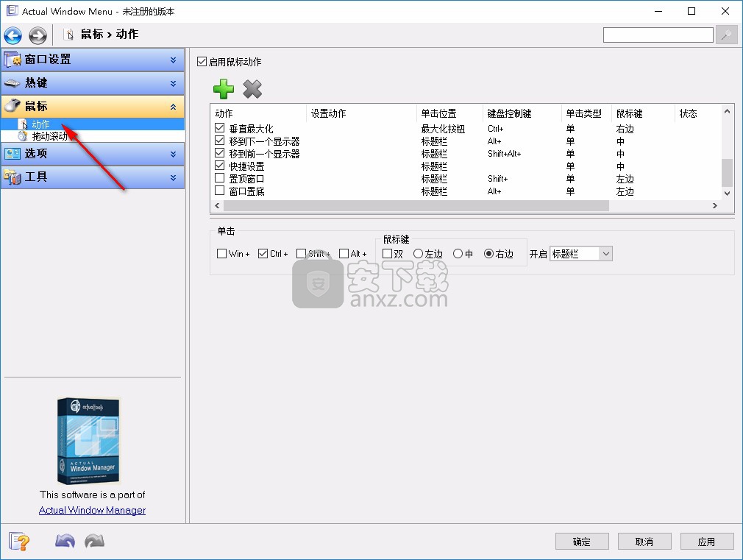Click the list scroll-left arrow
This screenshot has width=743, height=560.
(x=217, y=206)
